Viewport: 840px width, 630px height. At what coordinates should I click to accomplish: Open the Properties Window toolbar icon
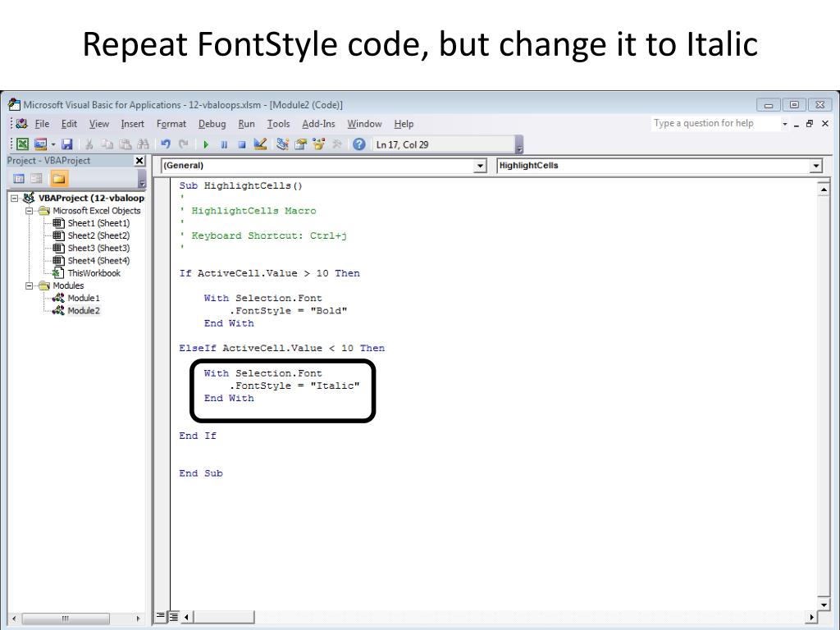[x=300, y=144]
